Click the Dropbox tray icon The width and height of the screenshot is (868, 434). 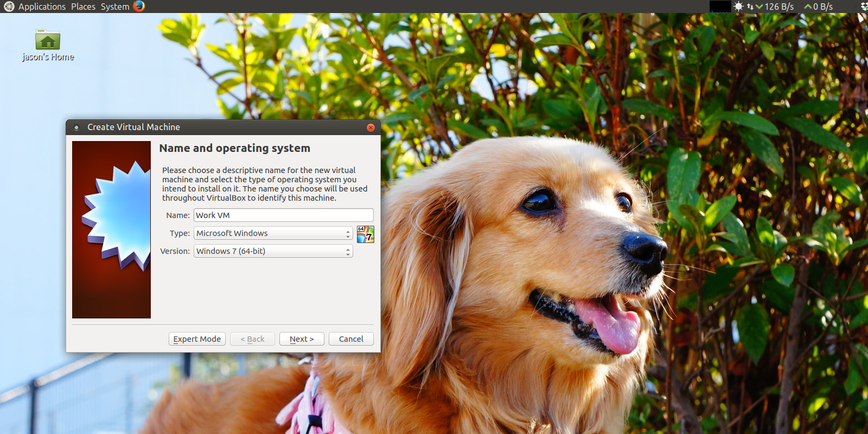(864, 7)
